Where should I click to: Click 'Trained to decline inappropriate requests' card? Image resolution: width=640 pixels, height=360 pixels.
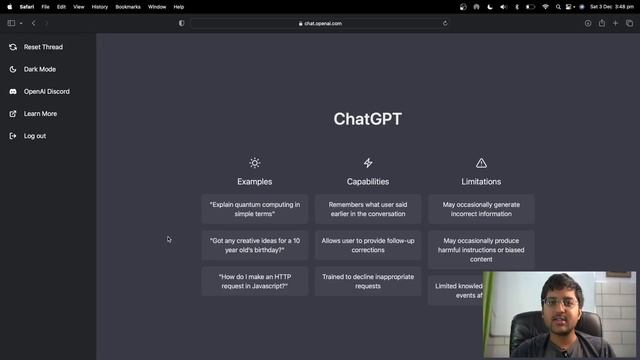pos(368,281)
